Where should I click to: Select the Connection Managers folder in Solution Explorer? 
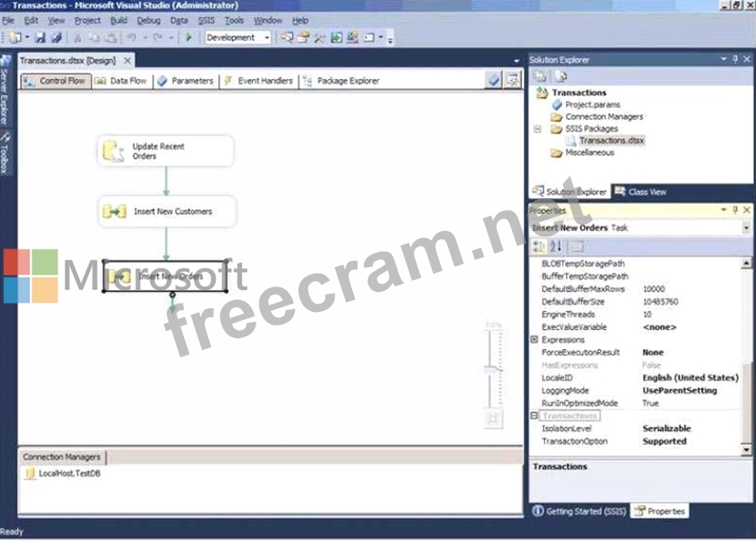click(x=604, y=116)
